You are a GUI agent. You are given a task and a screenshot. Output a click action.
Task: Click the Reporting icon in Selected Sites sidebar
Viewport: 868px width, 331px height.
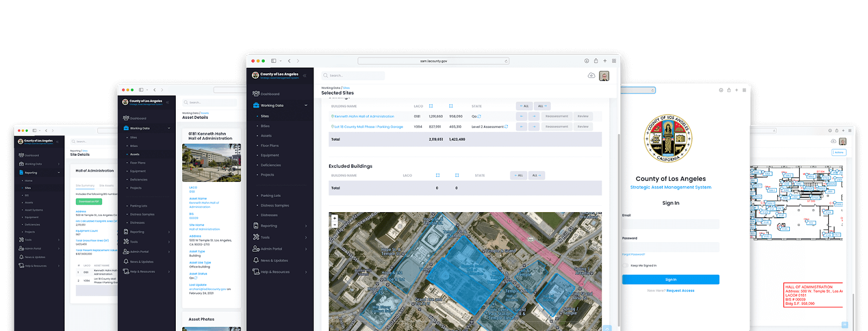(x=256, y=226)
